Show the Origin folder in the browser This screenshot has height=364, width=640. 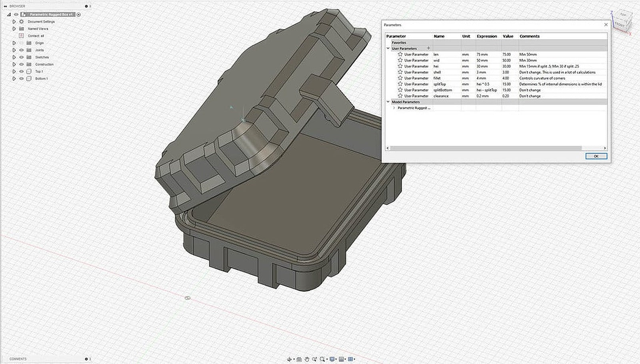pos(21,43)
